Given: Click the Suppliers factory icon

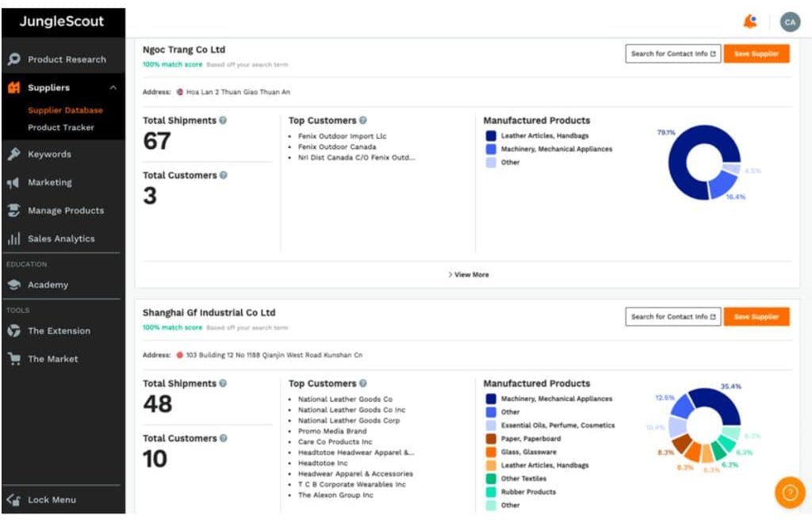Looking at the screenshot, I should pyautogui.click(x=14, y=87).
